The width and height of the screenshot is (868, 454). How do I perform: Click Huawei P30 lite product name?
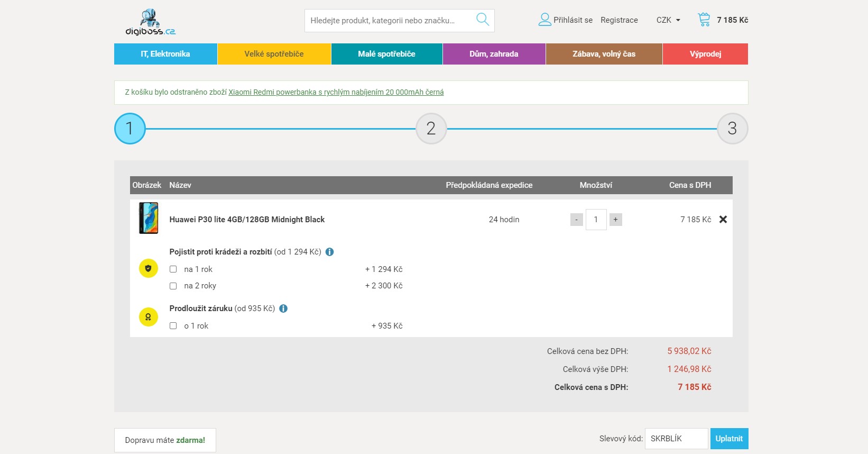click(247, 220)
